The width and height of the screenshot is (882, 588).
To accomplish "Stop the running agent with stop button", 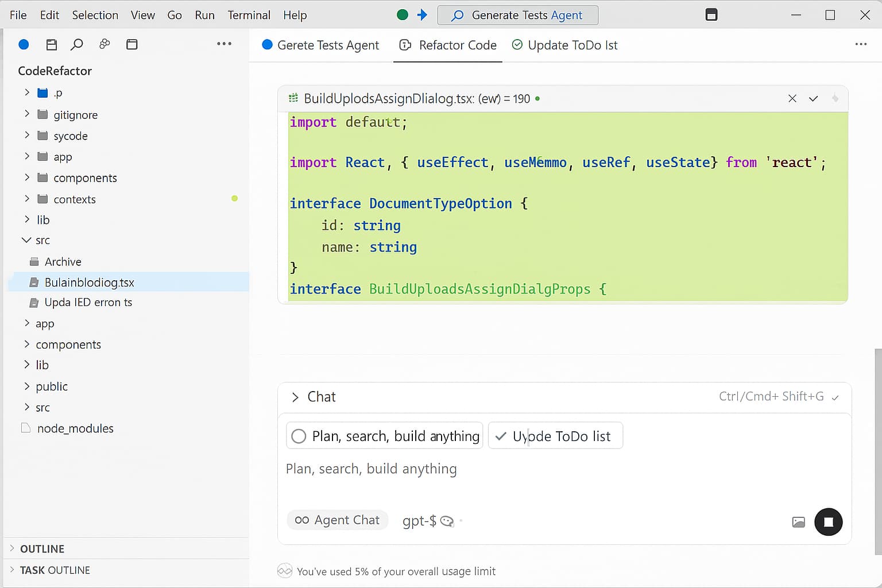I will point(829,522).
